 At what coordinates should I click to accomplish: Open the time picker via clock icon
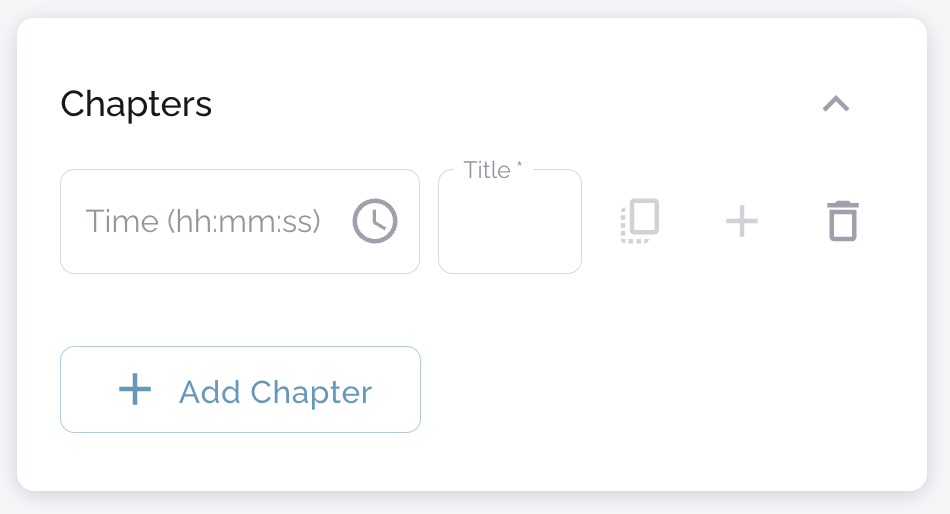[x=375, y=221]
